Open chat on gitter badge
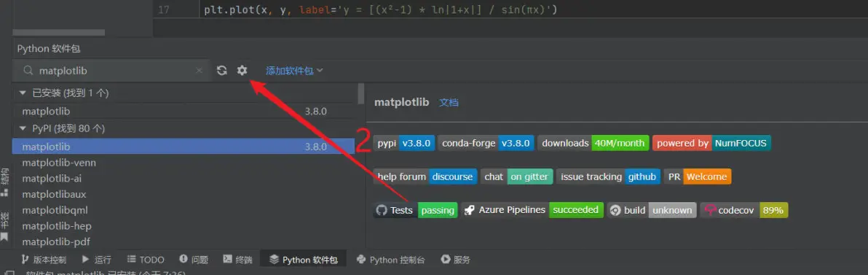Screen dimensions: 868x275 click(x=516, y=177)
